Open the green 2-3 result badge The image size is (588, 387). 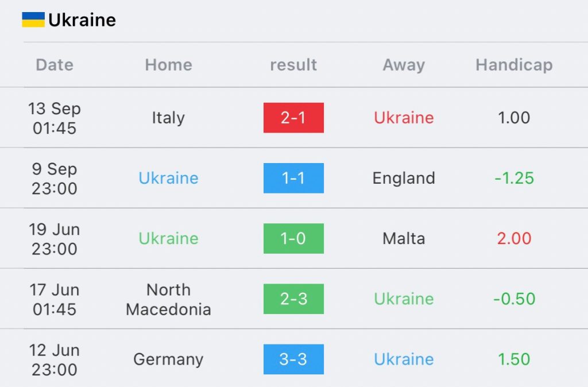293,299
